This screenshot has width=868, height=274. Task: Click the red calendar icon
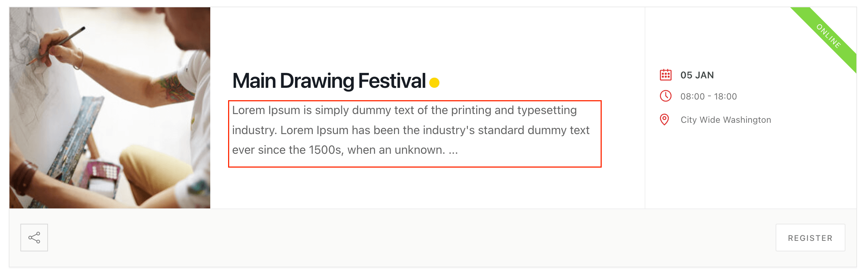click(665, 75)
